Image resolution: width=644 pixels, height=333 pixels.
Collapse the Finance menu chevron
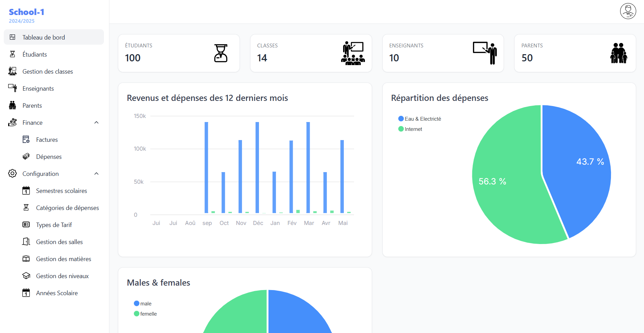(x=96, y=122)
